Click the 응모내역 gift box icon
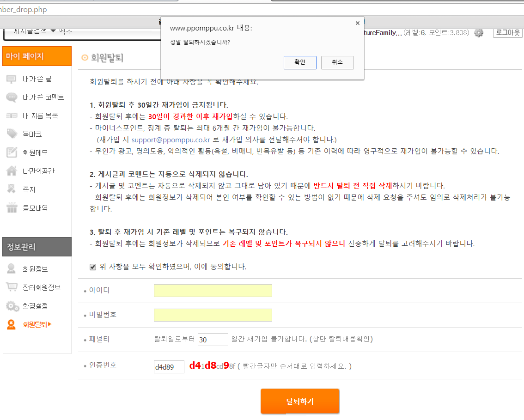This screenshot has width=524, height=420. pyautogui.click(x=12, y=208)
